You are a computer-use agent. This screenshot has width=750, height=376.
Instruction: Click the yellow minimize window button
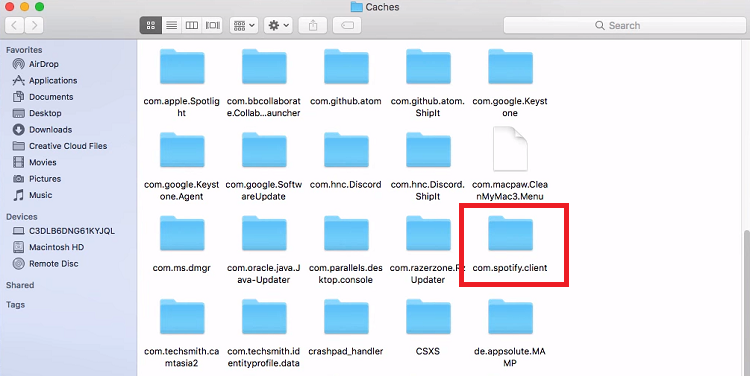[24, 7]
